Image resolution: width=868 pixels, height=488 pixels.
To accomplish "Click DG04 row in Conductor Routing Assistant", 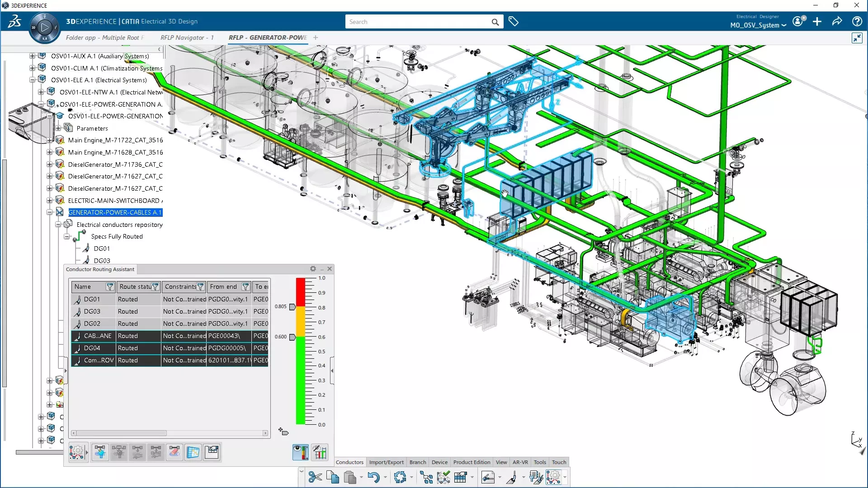I will (x=92, y=348).
